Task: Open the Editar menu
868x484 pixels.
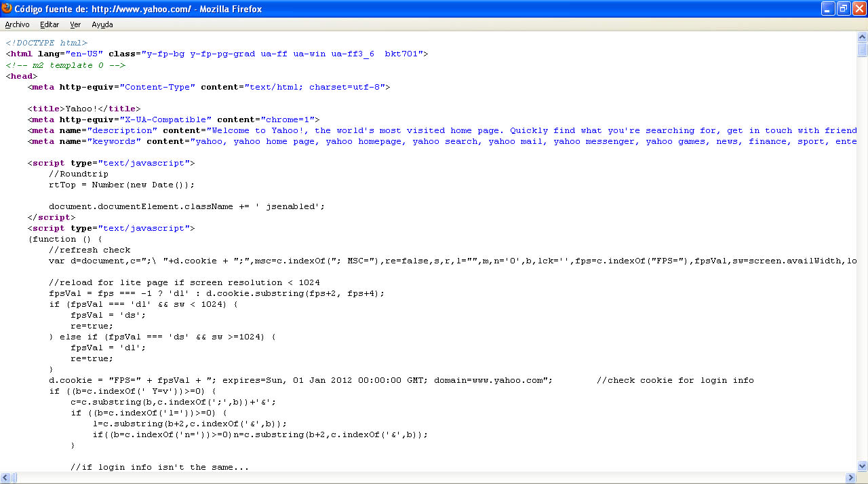Action: pos(50,24)
